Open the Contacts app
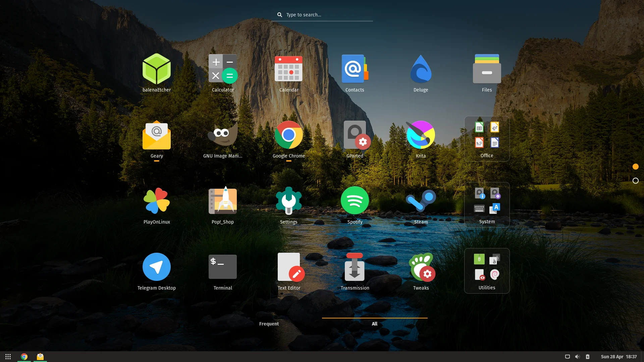The image size is (644, 362). click(x=355, y=72)
